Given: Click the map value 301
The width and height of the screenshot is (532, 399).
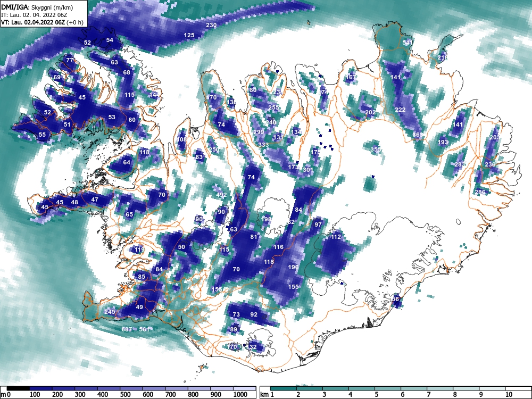Looking at the screenshot, I should pos(307,170).
